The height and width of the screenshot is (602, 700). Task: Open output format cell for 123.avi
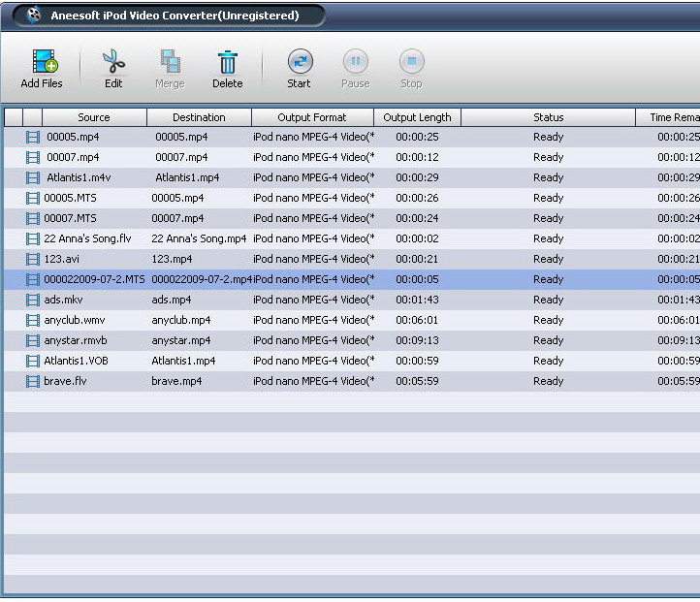coord(312,259)
